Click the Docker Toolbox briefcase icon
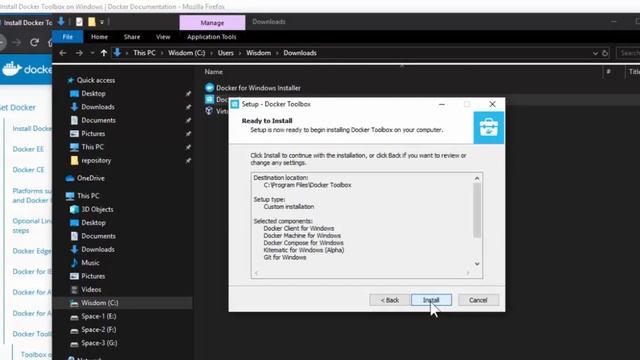Screen dimensions: 640x360 tap(489, 128)
